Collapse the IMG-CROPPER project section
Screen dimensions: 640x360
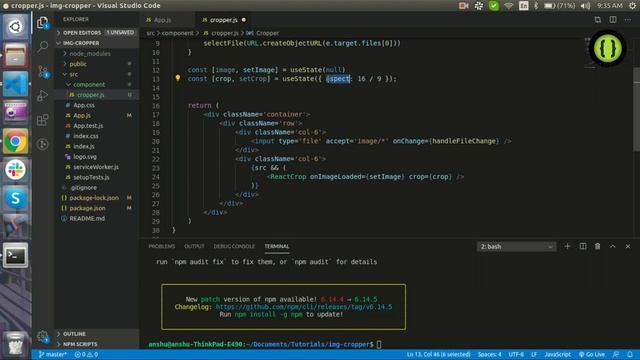pos(97,43)
